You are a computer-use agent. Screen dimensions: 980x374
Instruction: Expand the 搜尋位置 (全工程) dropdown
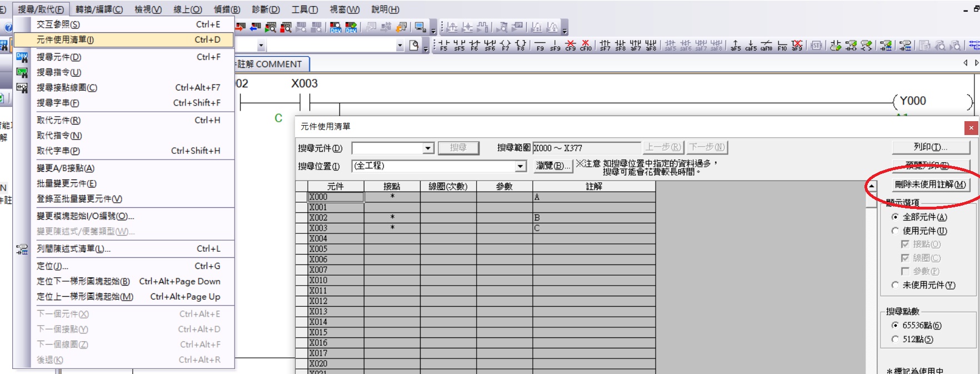coord(520,166)
